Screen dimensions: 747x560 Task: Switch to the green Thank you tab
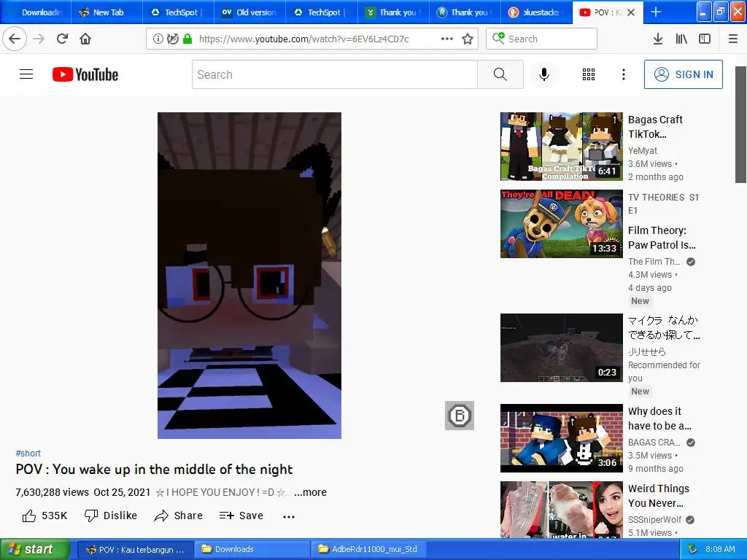click(393, 12)
